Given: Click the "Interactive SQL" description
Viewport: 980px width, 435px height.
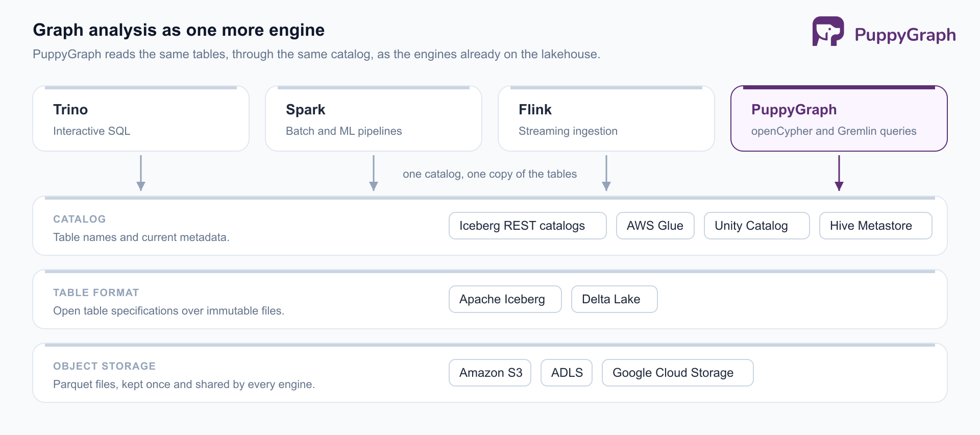Looking at the screenshot, I should [92, 131].
